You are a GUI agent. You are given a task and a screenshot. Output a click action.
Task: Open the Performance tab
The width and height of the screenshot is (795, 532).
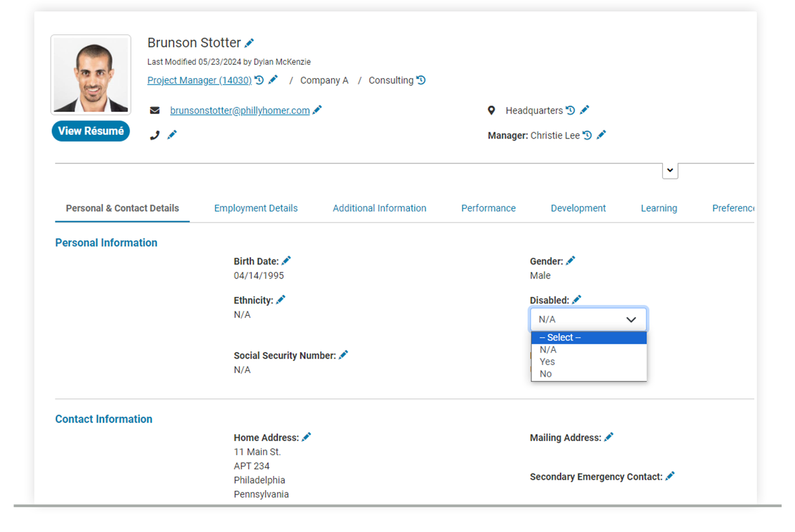[x=488, y=208]
